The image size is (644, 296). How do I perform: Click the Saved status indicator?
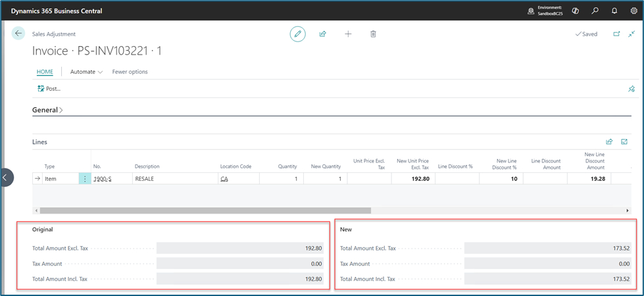coord(586,34)
